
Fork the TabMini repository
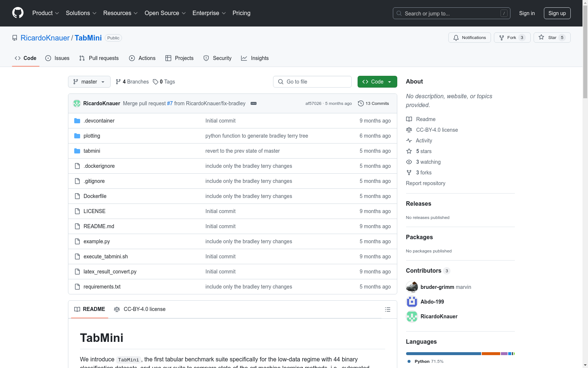pos(512,38)
